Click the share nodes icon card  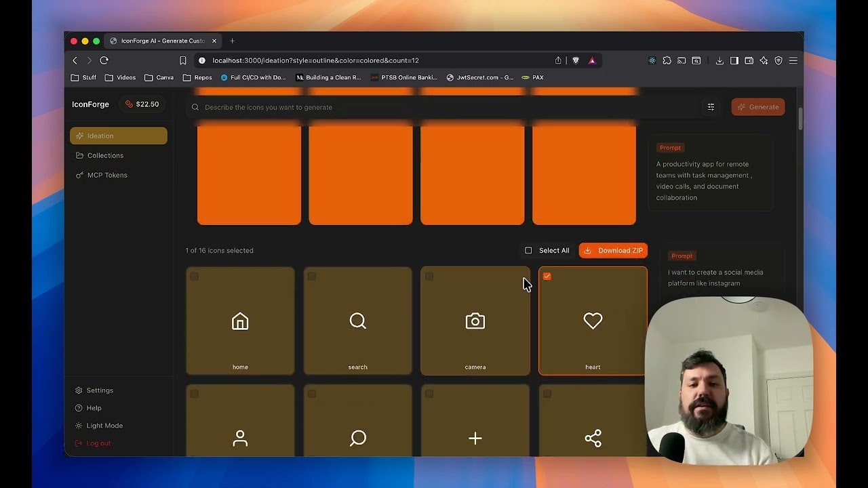(593, 420)
